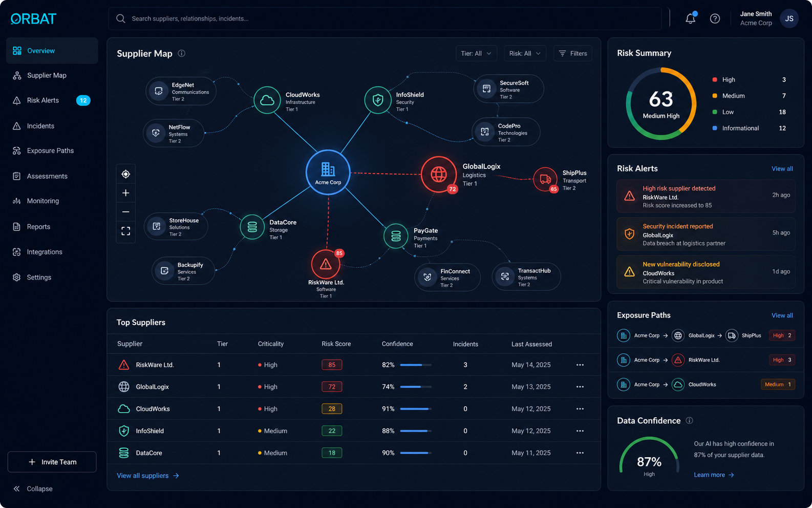Image resolution: width=812 pixels, height=508 pixels.
Task: Click the search suppliers field
Action: click(x=385, y=18)
